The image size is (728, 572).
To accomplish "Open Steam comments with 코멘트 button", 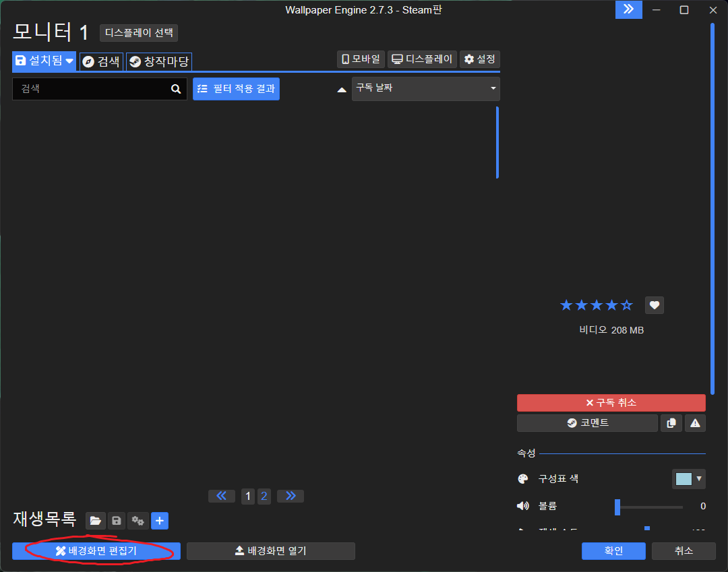I will click(587, 423).
